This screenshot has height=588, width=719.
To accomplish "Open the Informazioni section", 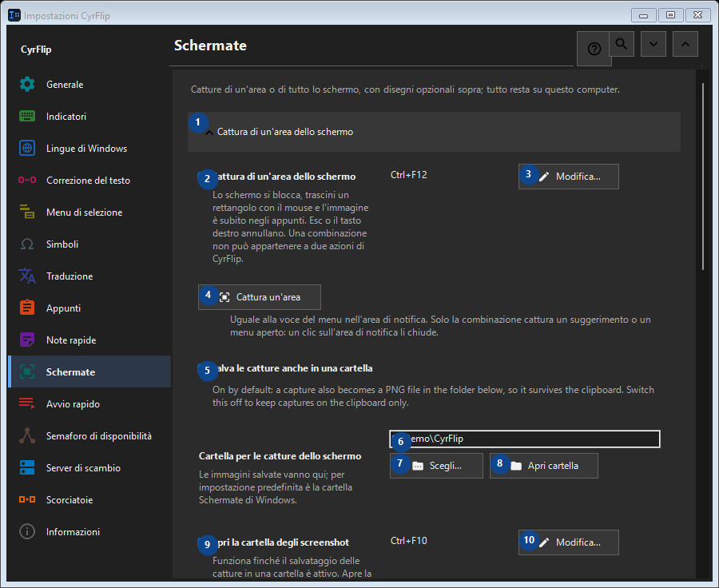I will tap(89, 531).
